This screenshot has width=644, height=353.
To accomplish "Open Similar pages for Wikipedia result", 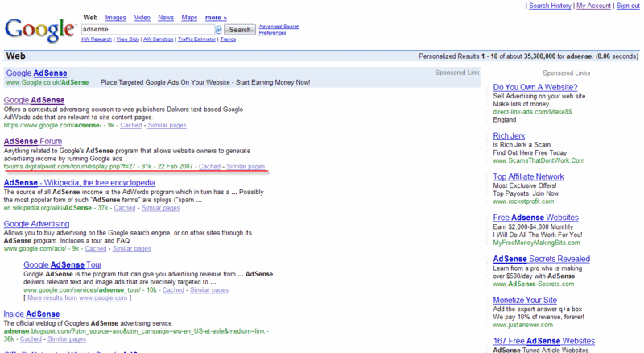I will (x=160, y=208).
